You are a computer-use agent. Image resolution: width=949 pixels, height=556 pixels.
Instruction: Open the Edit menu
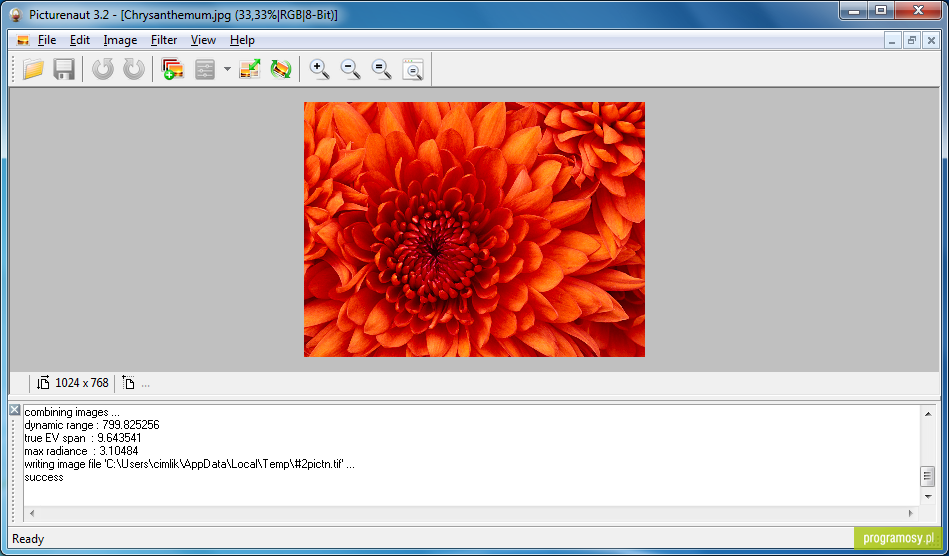[x=79, y=40]
